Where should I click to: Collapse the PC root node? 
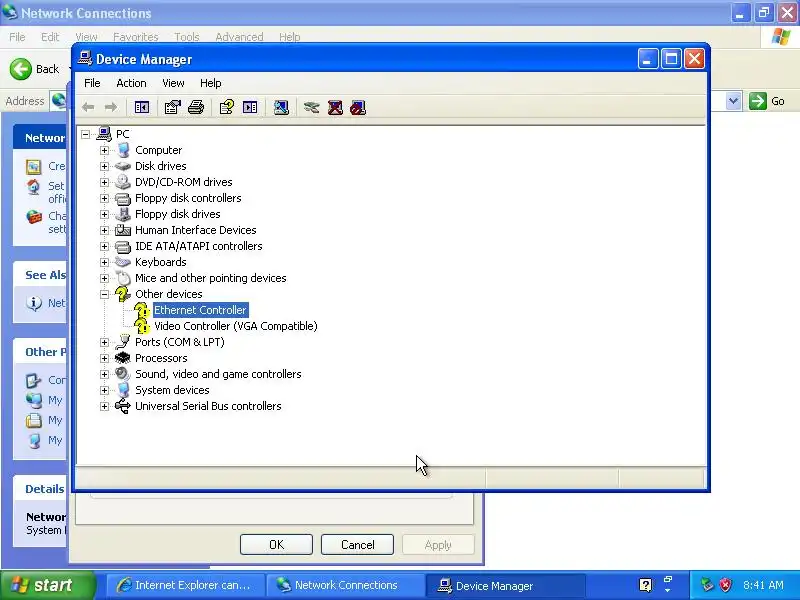85,134
